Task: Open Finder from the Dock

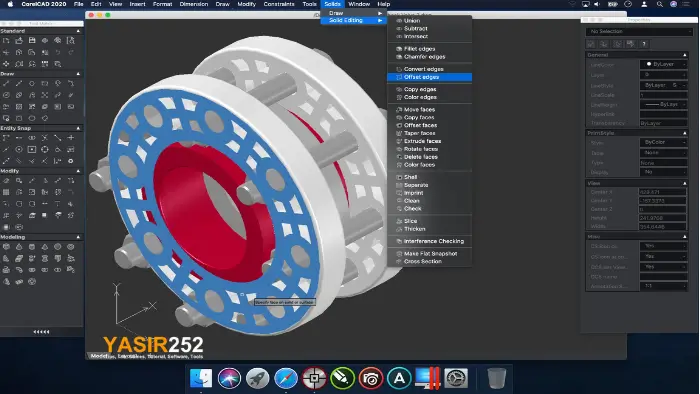Action: [201, 378]
